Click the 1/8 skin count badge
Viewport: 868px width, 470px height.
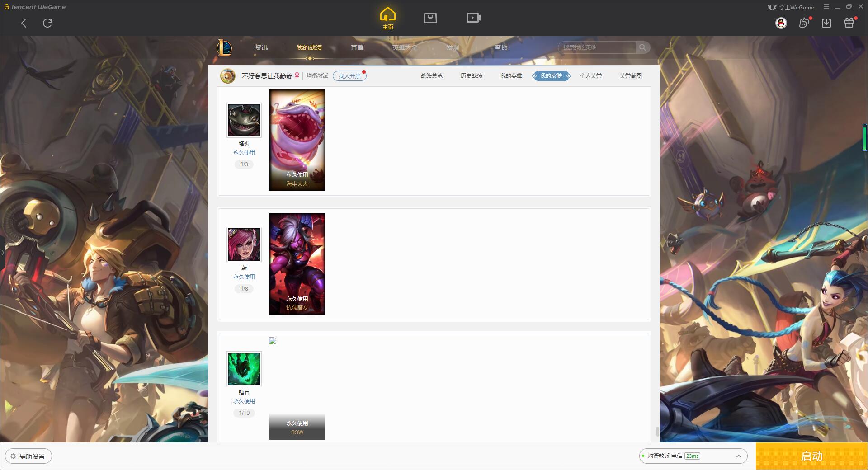pos(244,289)
